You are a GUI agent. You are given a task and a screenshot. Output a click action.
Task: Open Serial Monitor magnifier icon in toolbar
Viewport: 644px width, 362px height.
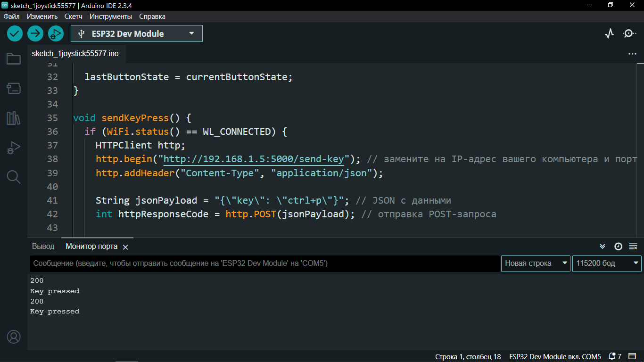point(629,33)
